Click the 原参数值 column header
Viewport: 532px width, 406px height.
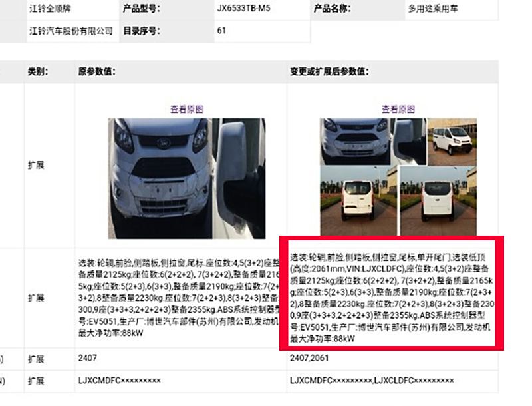pos(96,71)
